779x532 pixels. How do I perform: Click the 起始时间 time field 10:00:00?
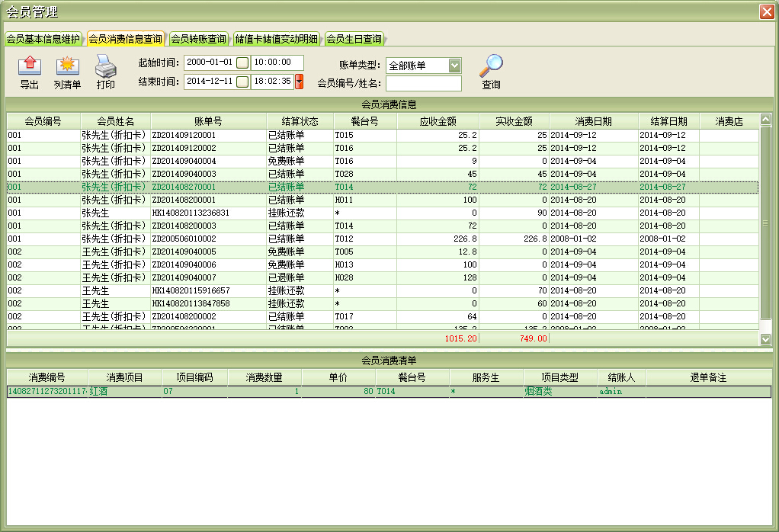[x=277, y=62]
